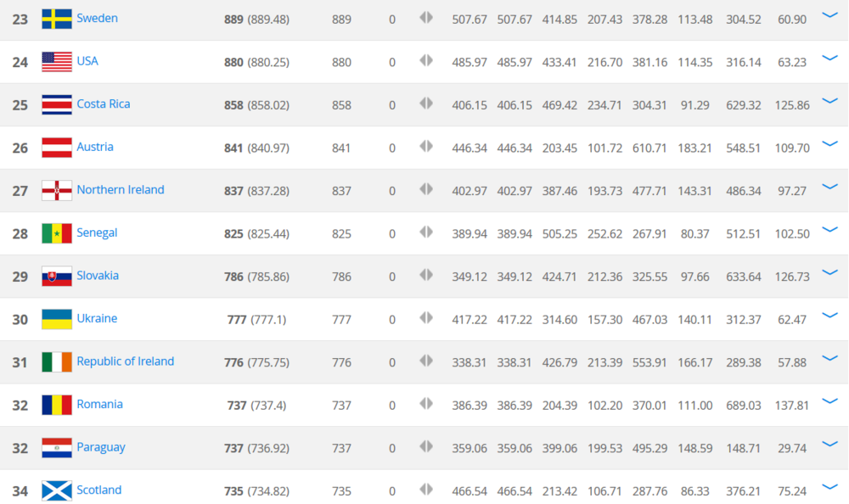Expand the Paraguay row details chevron
849x504 pixels.
coord(829,445)
